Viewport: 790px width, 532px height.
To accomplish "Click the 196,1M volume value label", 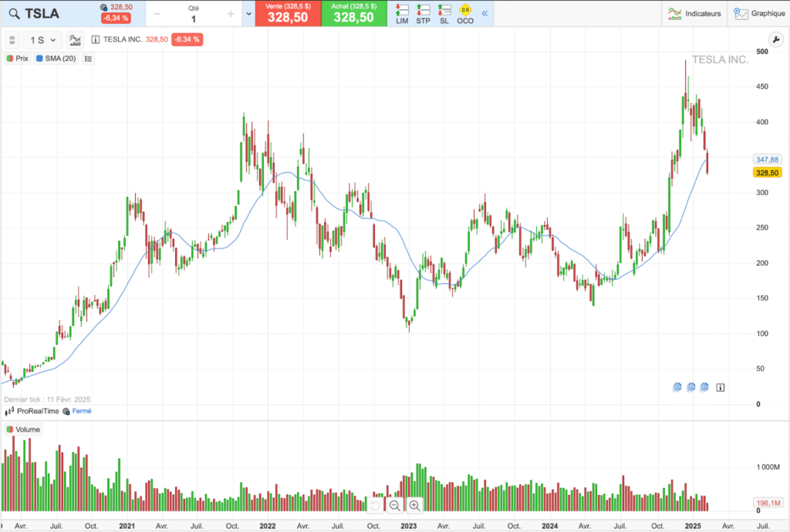I will pos(769,503).
